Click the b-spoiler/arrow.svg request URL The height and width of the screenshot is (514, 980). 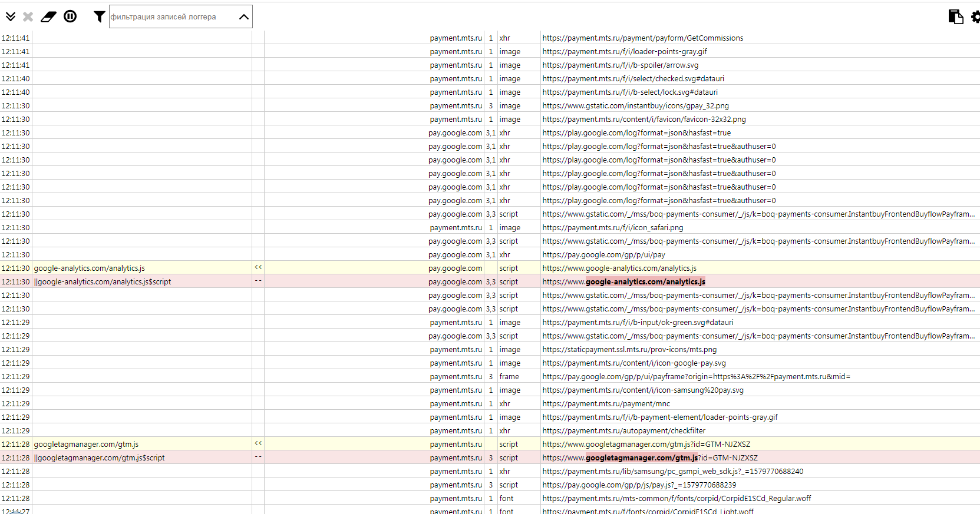coord(621,65)
